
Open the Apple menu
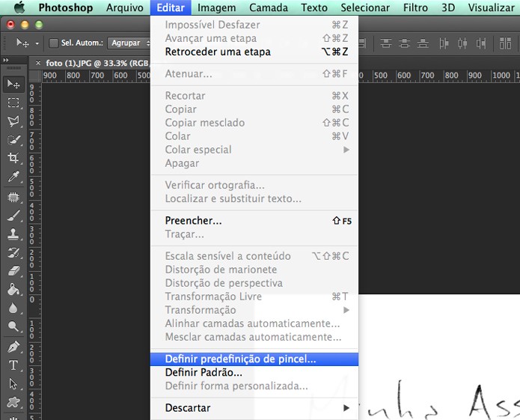[x=19, y=7]
